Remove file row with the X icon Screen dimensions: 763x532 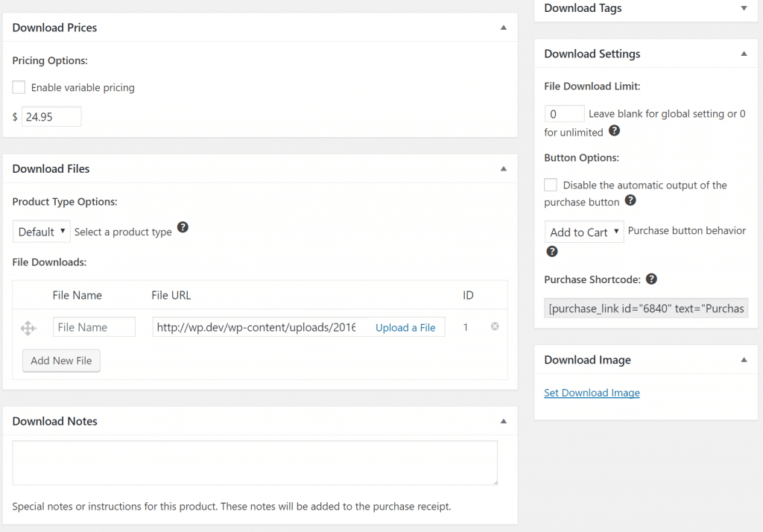pyautogui.click(x=495, y=326)
